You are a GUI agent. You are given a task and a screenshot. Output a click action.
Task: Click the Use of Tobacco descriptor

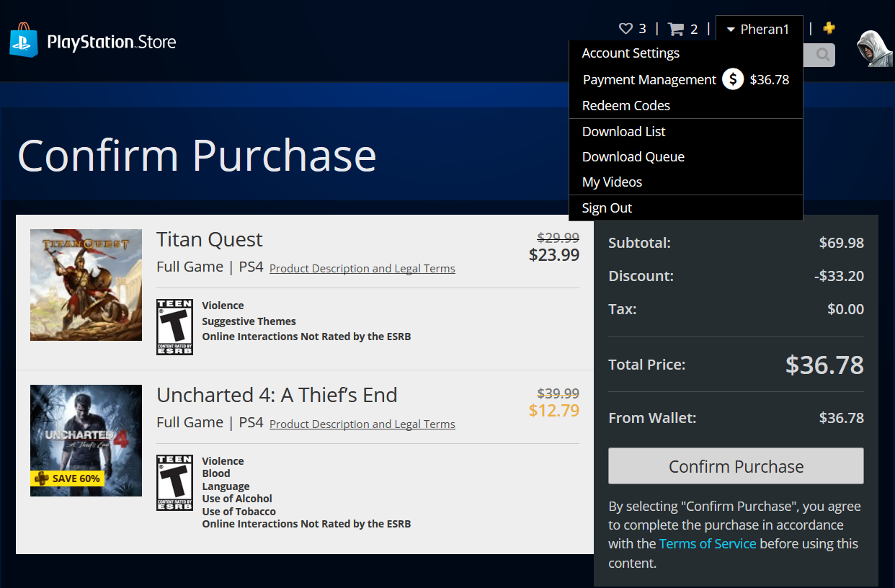pyautogui.click(x=239, y=512)
